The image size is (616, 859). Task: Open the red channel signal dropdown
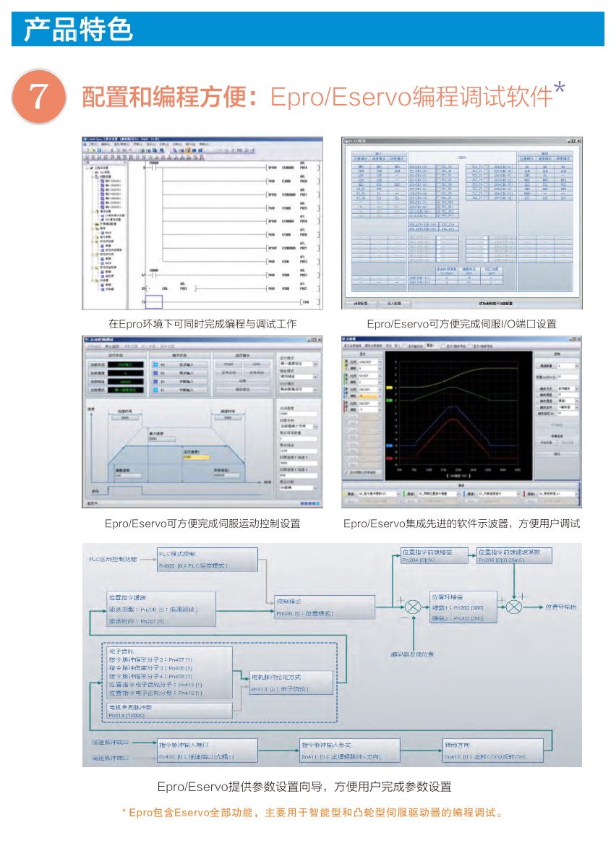click(x=558, y=494)
